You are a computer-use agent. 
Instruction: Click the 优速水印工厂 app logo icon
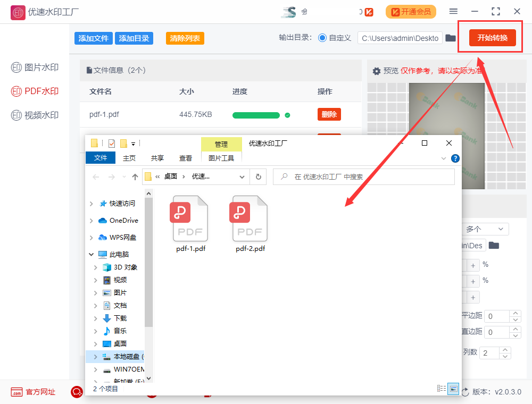click(x=18, y=13)
